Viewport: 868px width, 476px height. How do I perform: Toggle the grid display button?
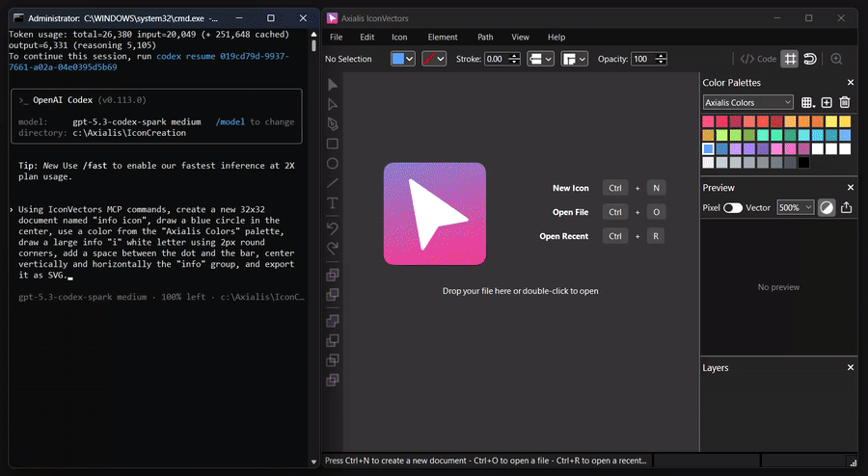coord(790,59)
